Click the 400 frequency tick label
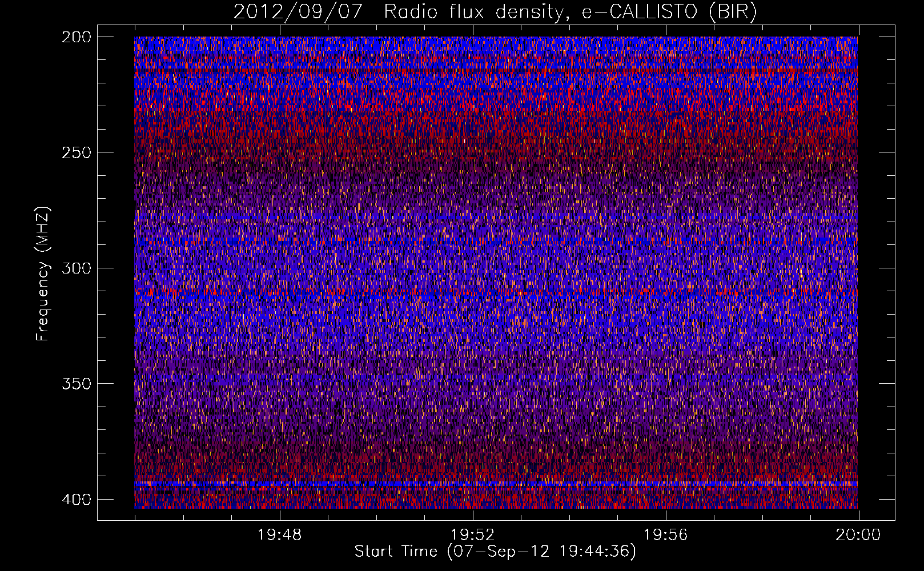The height and width of the screenshot is (571, 924). tap(76, 500)
